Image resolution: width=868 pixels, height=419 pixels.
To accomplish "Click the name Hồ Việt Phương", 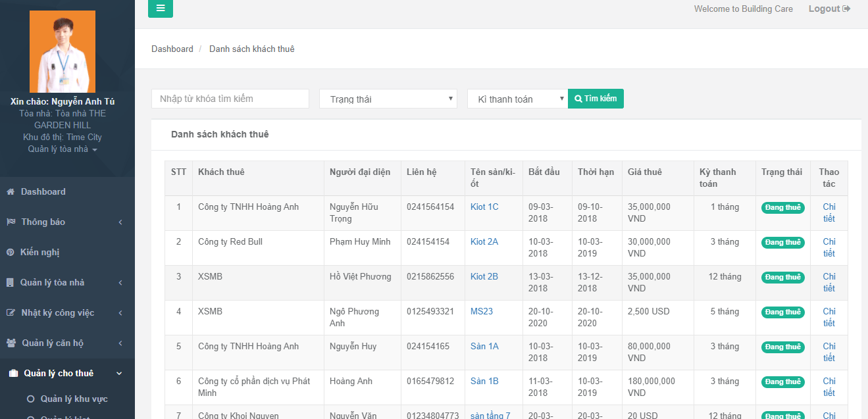I will [361, 277].
